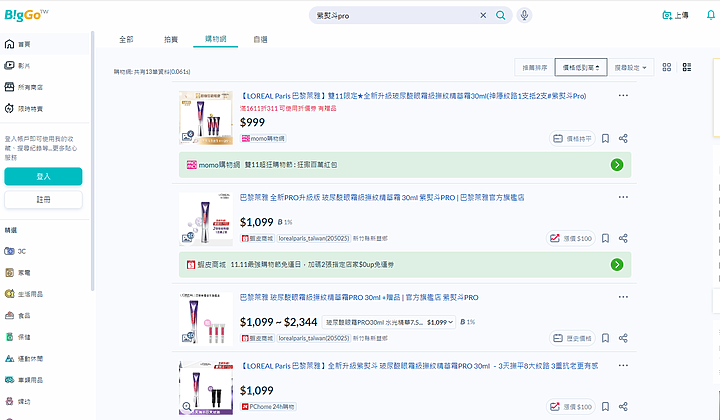This screenshot has height=420, width=720.
Task: Switch to the 購物網 tab
Action: (x=215, y=39)
